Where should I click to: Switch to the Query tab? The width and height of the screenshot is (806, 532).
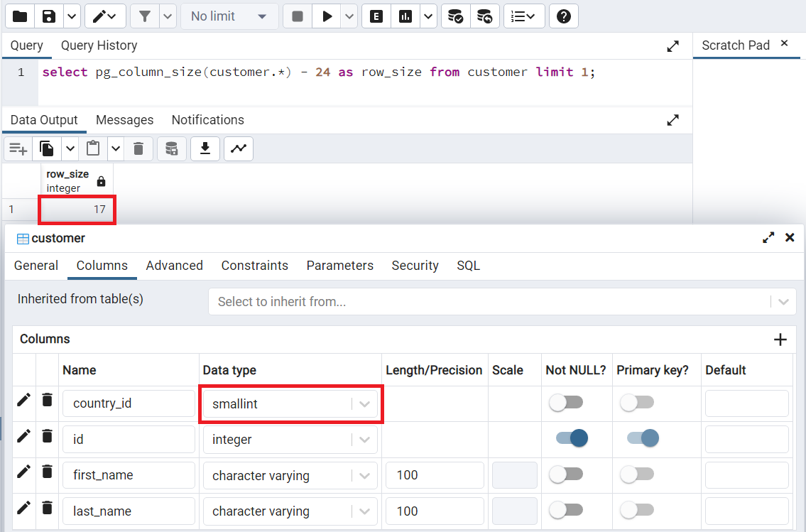(x=27, y=45)
